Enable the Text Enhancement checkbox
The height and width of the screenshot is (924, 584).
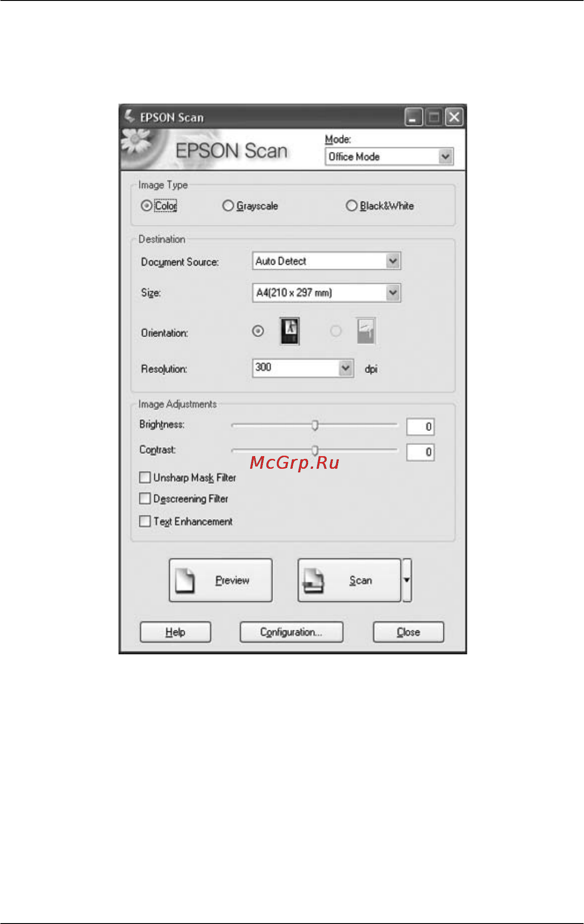(145, 521)
